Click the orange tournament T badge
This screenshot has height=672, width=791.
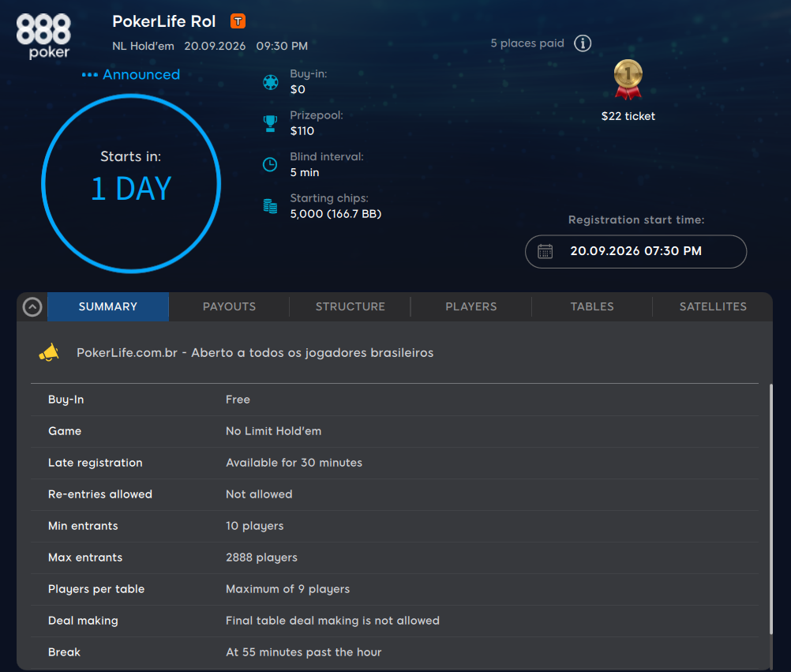[238, 21]
